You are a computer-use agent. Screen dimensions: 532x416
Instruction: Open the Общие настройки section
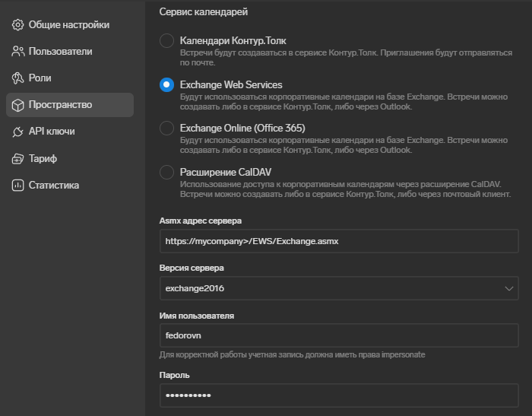68,25
